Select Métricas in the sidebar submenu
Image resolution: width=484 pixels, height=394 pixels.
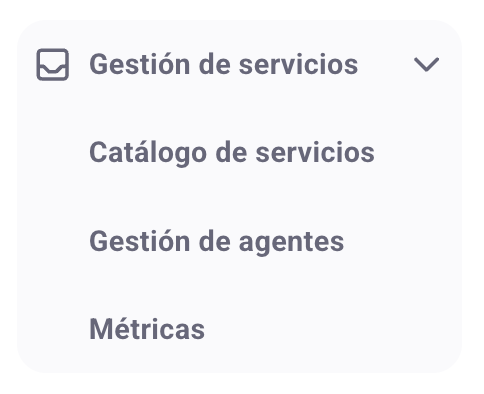coord(147,329)
